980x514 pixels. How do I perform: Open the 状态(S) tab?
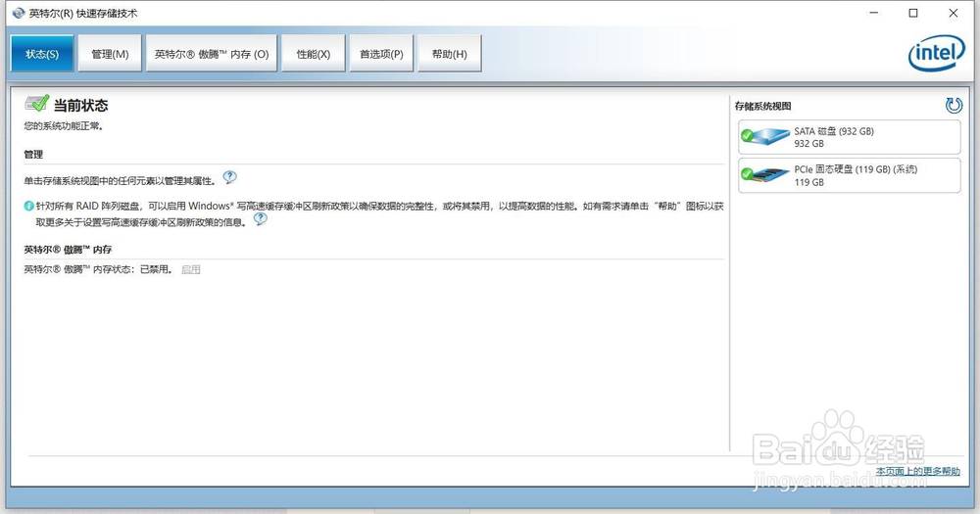tap(42, 54)
